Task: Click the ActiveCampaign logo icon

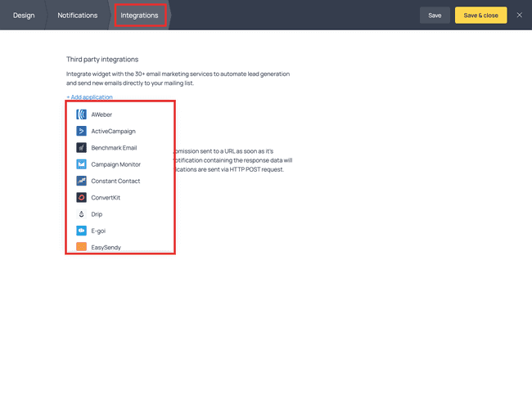Action: [81, 131]
